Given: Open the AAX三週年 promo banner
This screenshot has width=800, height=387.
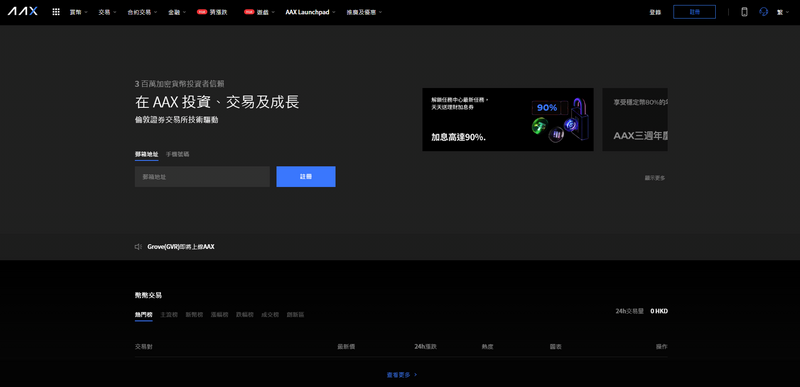Looking at the screenshot, I should click(x=635, y=119).
